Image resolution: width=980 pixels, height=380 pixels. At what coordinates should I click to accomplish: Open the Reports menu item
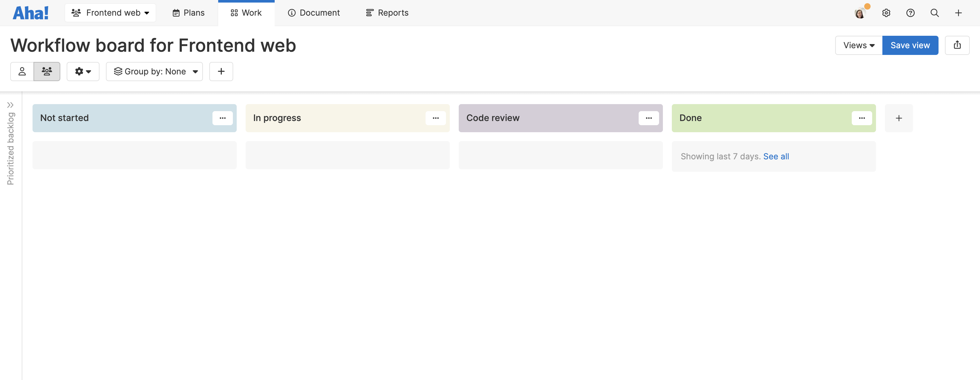[x=387, y=12]
